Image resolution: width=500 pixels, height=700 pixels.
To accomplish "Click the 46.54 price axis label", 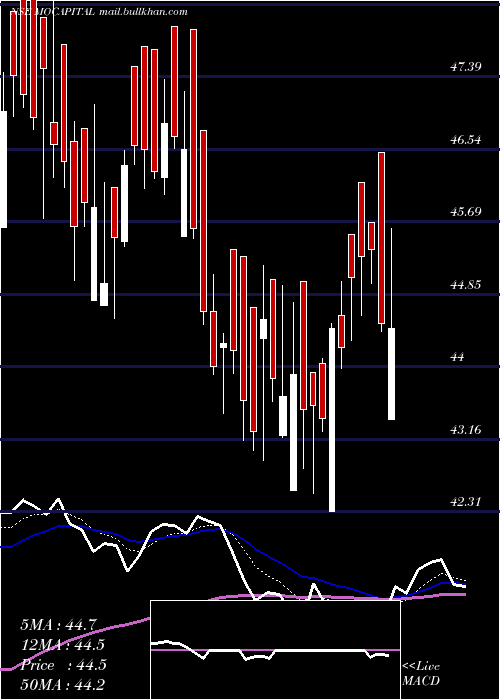I will 465,140.
